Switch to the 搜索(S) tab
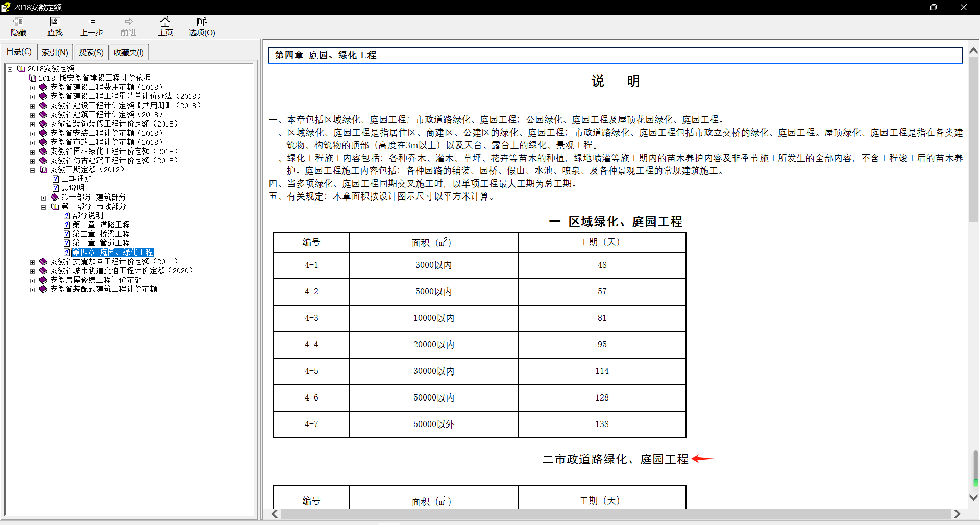980x525 pixels. tap(91, 52)
